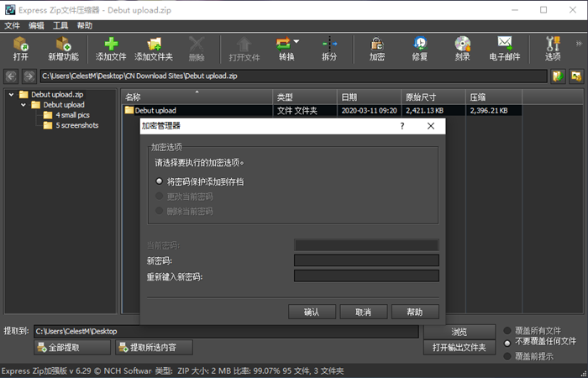The image size is (588, 378).
Task: Select 4 small pics folder
Action: tap(72, 115)
